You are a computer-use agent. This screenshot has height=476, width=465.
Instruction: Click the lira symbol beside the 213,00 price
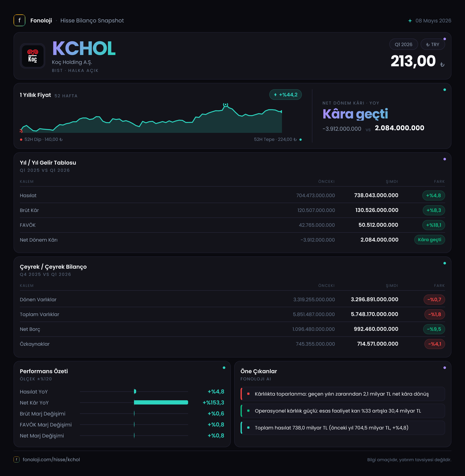442,65
